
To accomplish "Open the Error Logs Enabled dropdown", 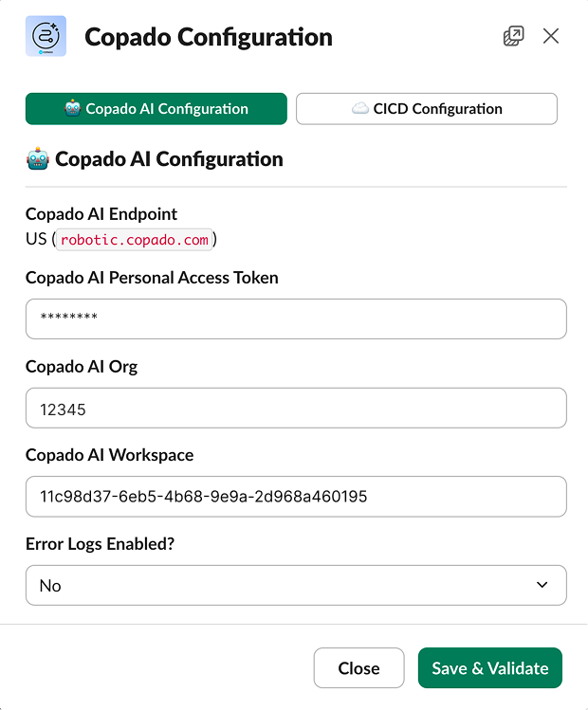I will coord(296,585).
